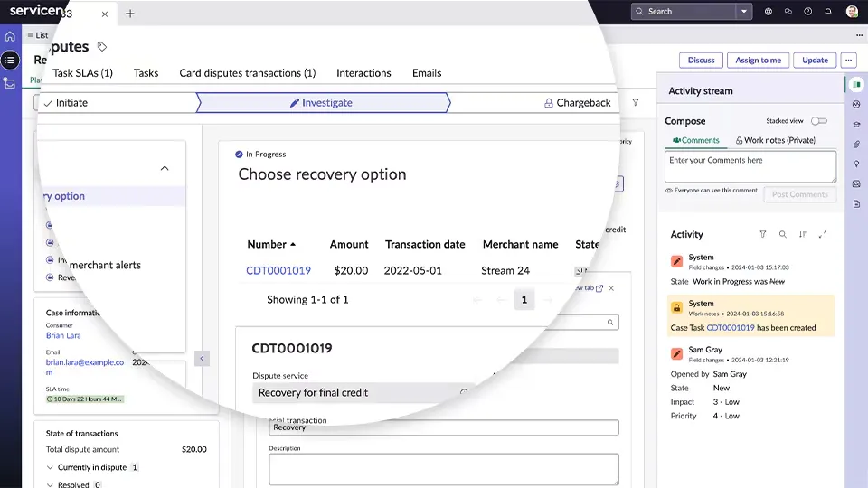Screen dimensions: 868x488
Task: Click the Comments text box
Action: (x=750, y=166)
